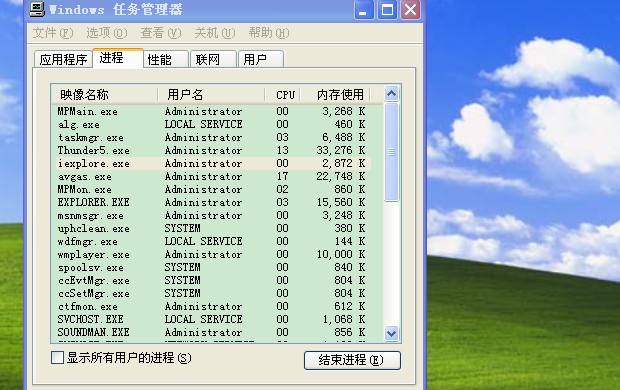Open the 帮助(H) menu
The image size is (620, 390).
click(269, 33)
